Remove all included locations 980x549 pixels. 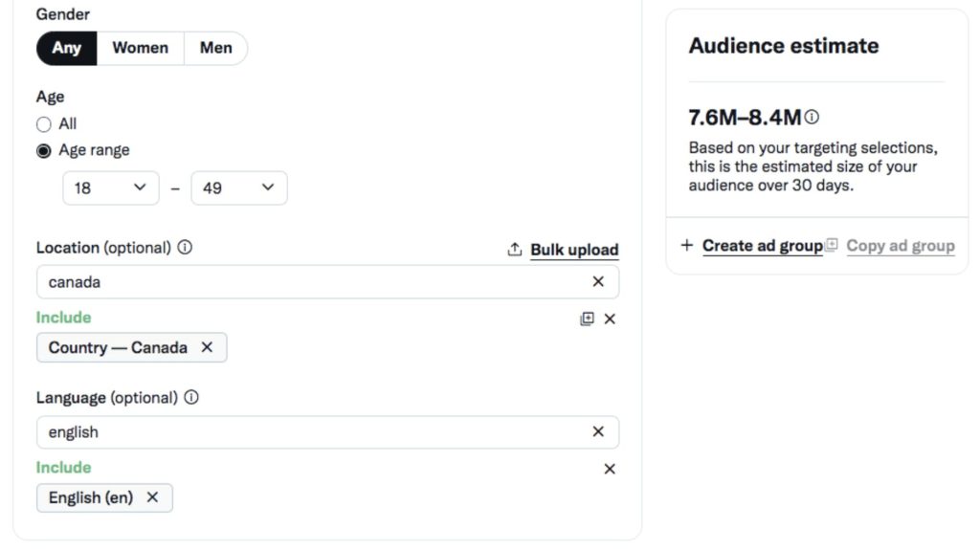610,319
